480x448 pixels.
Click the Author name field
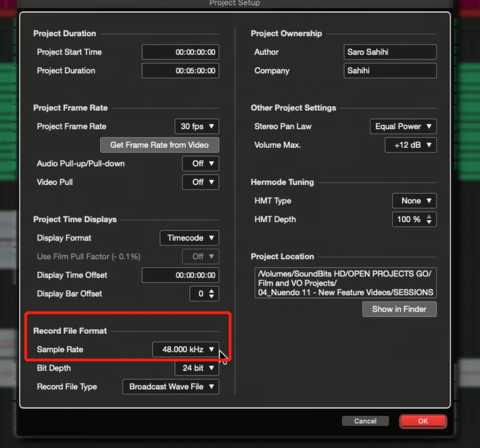pyautogui.click(x=390, y=52)
